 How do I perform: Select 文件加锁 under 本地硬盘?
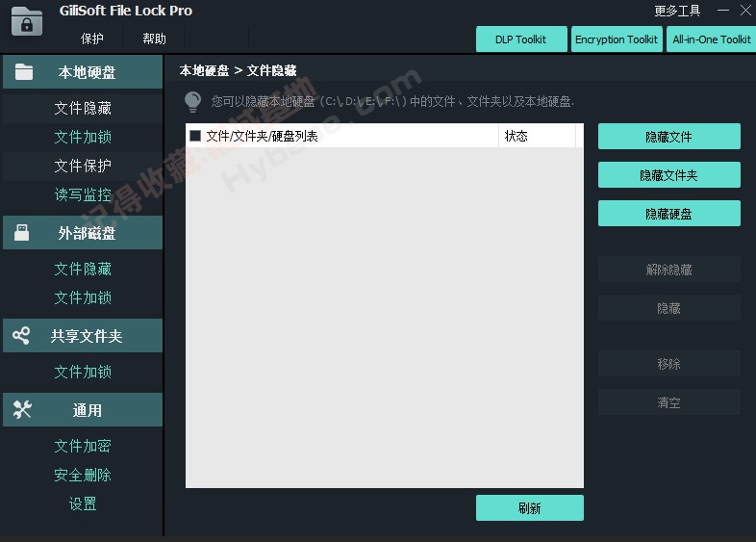point(83,137)
